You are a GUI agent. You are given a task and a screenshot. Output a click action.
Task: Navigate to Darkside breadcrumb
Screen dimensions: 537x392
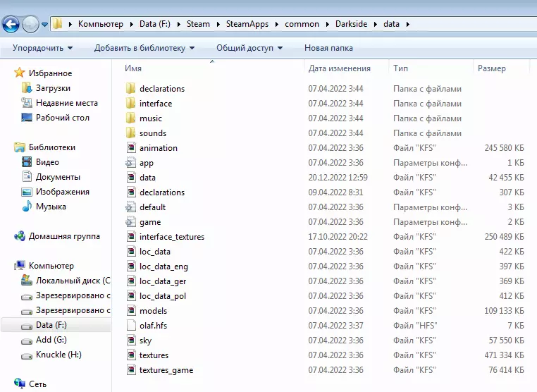pos(351,24)
